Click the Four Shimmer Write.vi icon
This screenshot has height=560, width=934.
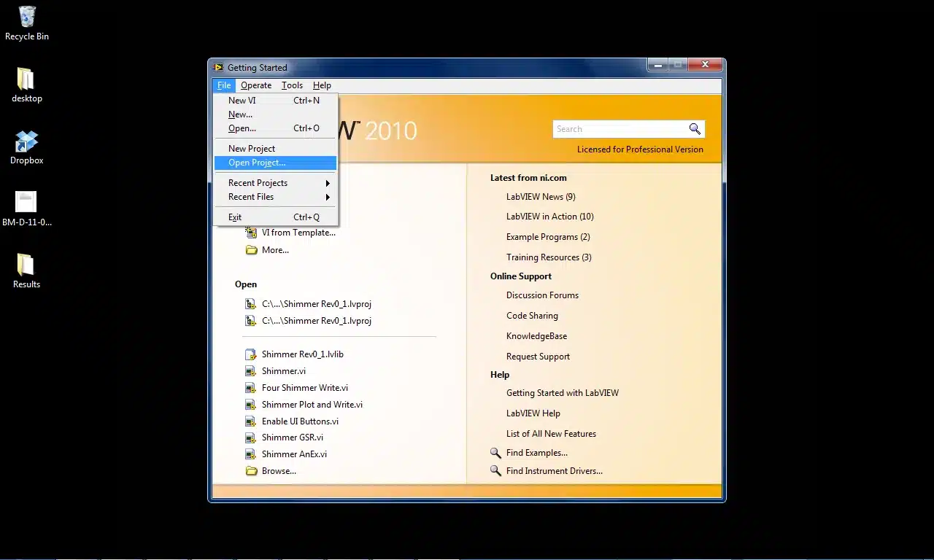point(251,388)
